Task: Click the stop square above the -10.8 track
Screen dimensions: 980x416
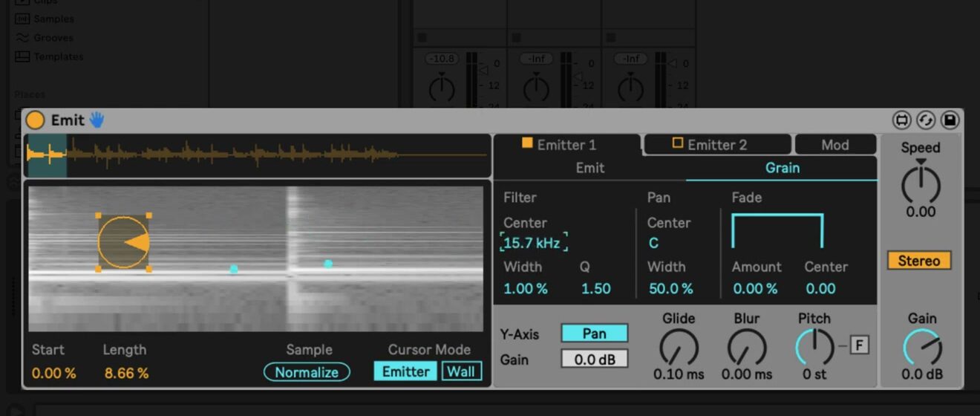Action: [422, 37]
